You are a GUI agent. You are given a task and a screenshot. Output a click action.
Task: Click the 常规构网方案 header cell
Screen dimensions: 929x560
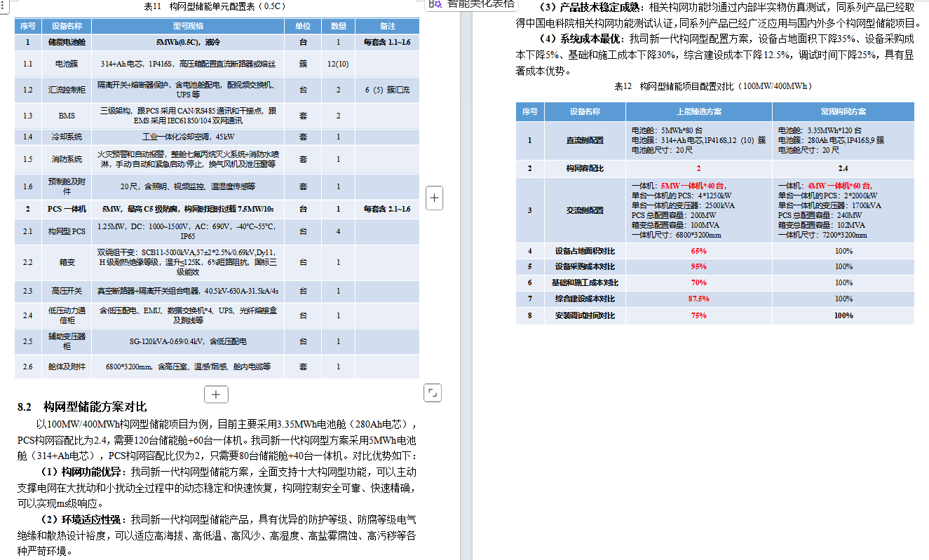(843, 111)
